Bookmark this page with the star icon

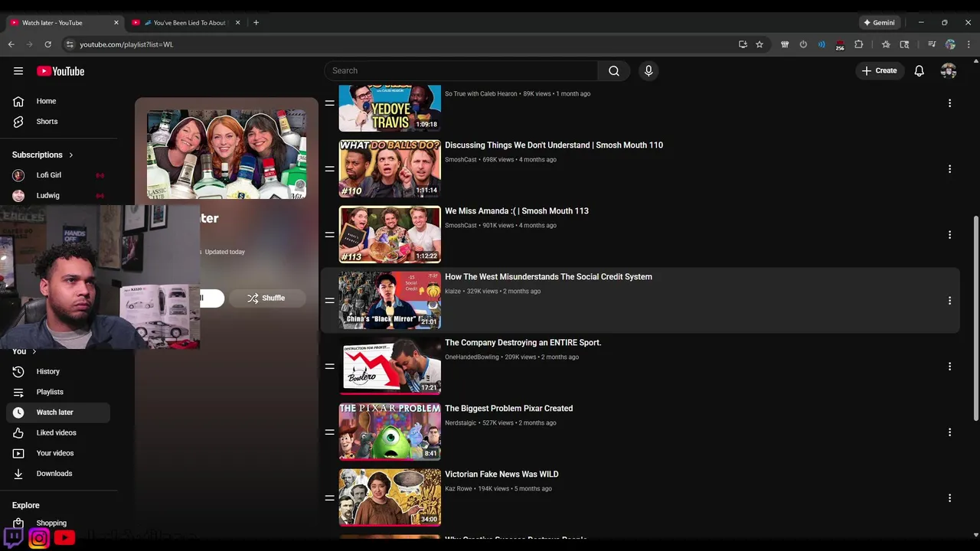[x=759, y=44]
